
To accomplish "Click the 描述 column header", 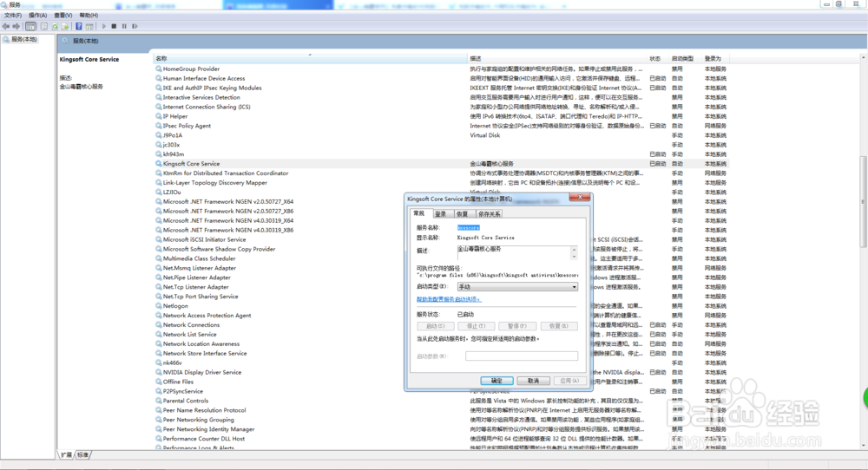I will [557, 58].
